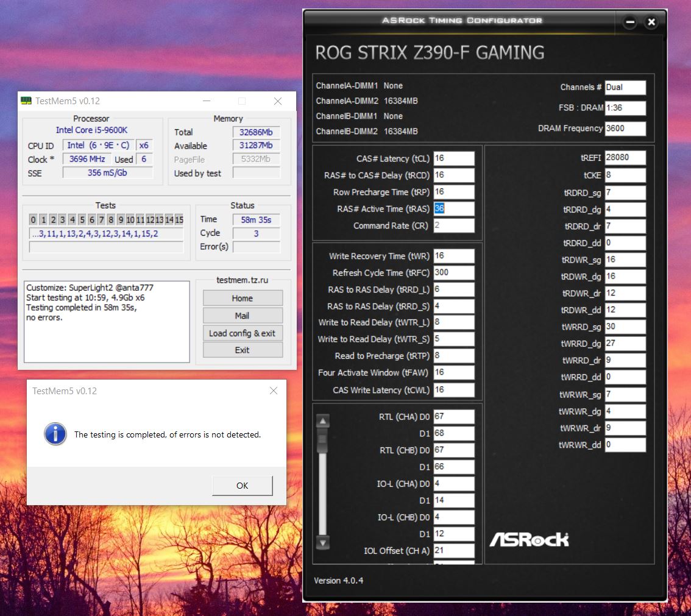Click the CAS Write Latency (tCWL) field
Screen dimensions: 691x616
pos(454,390)
